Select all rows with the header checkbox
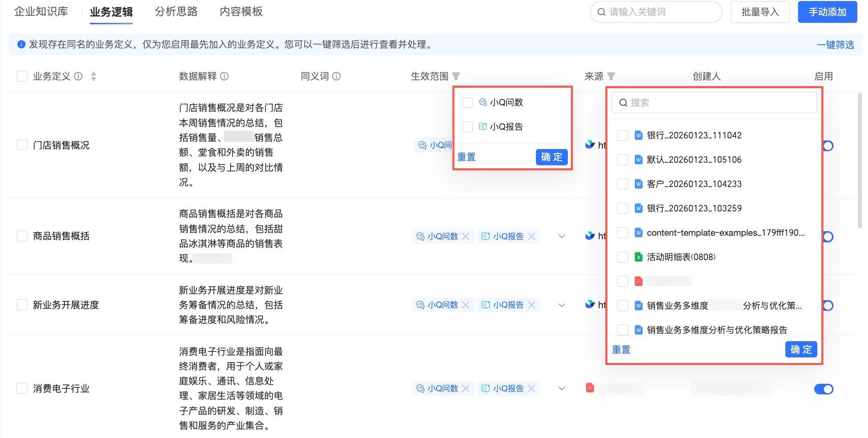Viewport: 868px width, 438px height. [x=22, y=76]
